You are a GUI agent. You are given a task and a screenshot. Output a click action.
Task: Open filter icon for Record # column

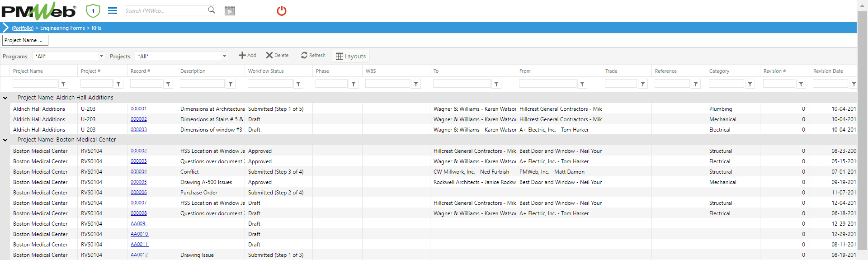pyautogui.click(x=168, y=84)
